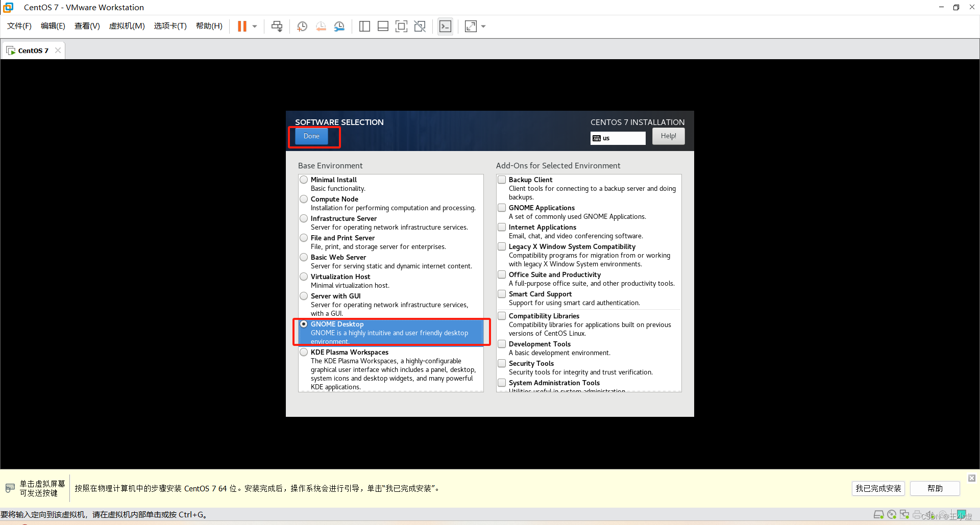Enable the Backup Client add-on
Screen dimensions: 980x525
[502, 180]
